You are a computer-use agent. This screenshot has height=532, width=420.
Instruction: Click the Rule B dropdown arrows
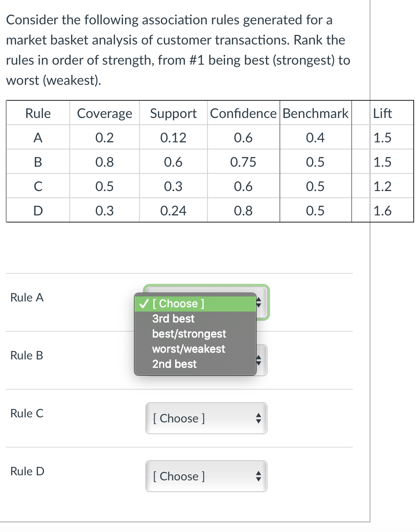tap(259, 360)
